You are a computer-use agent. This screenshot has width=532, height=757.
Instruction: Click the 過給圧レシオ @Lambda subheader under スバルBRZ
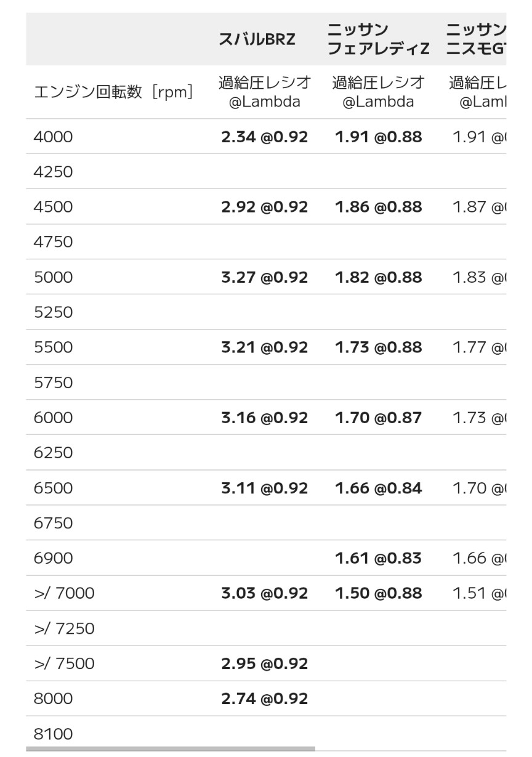[264, 92]
